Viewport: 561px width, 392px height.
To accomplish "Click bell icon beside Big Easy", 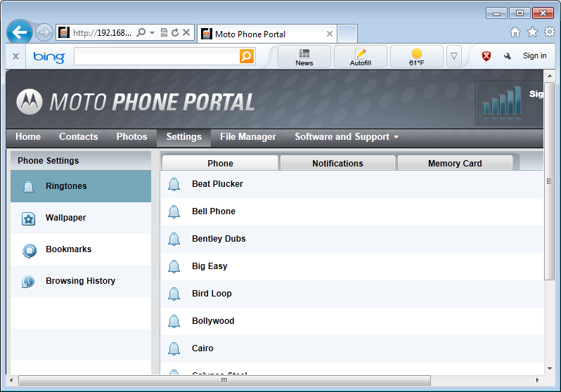I will (174, 266).
